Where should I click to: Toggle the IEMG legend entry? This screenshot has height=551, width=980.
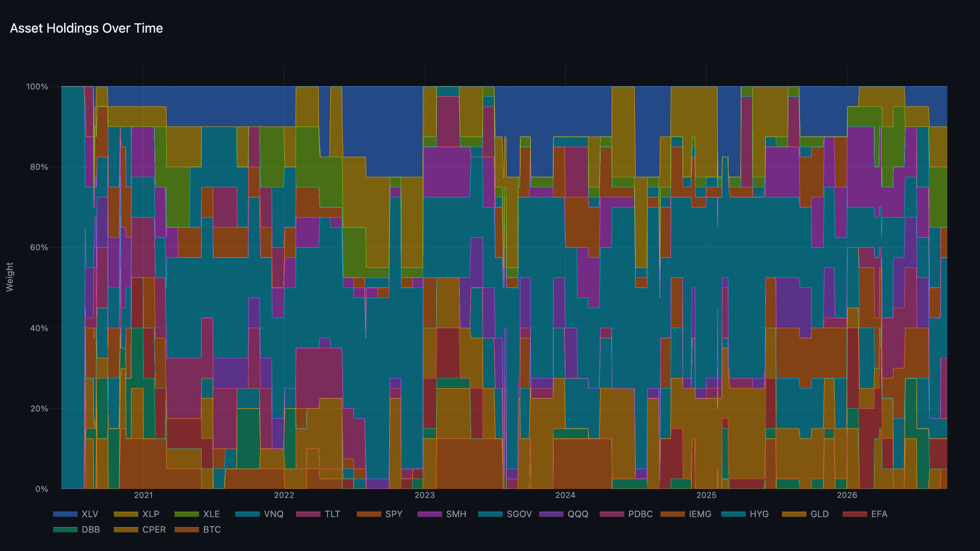[686, 514]
